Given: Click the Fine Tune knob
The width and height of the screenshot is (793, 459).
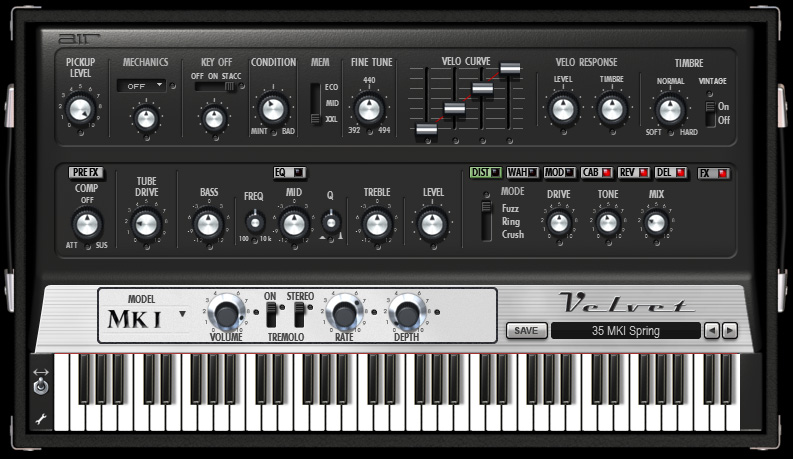Looking at the screenshot, I should coord(370,108).
